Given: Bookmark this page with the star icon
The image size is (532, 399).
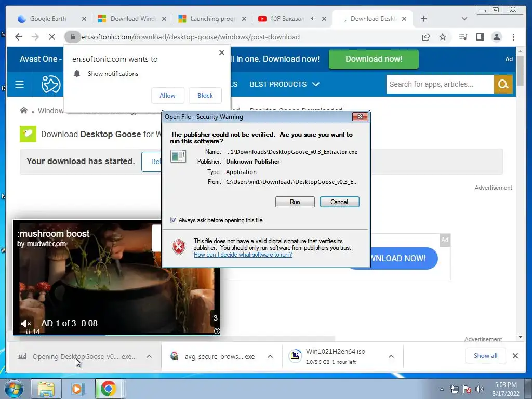Looking at the screenshot, I should [443, 37].
